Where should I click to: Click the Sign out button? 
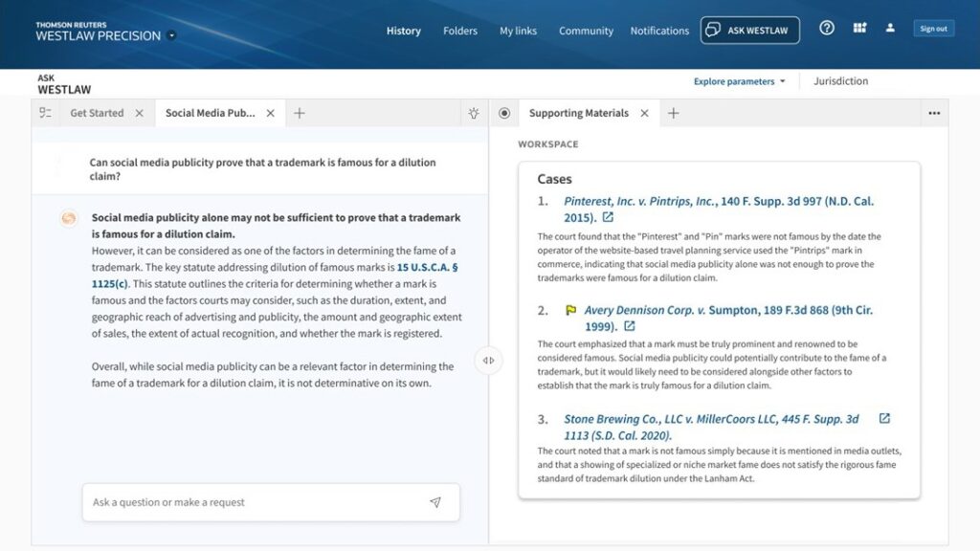coord(933,28)
